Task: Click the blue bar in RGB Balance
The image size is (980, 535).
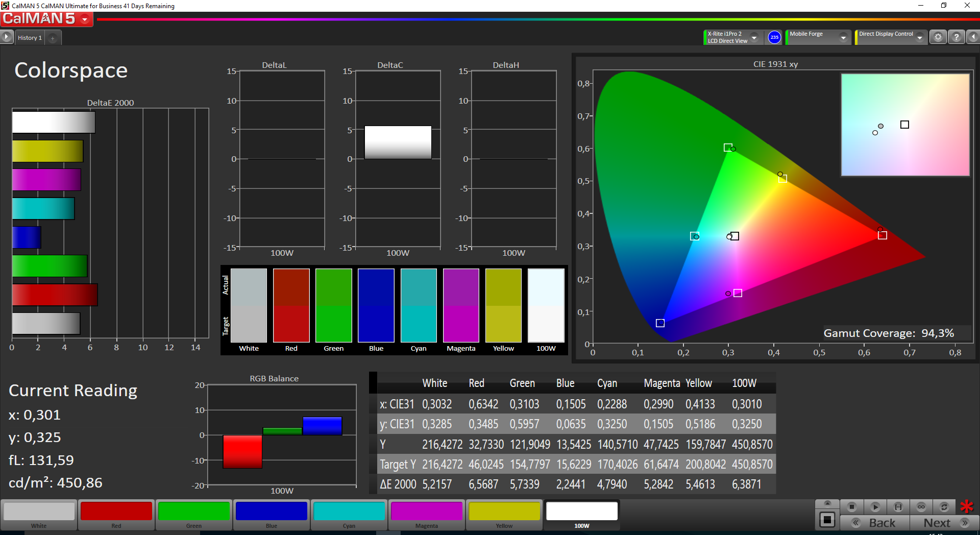Action: click(x=322, y=426)
